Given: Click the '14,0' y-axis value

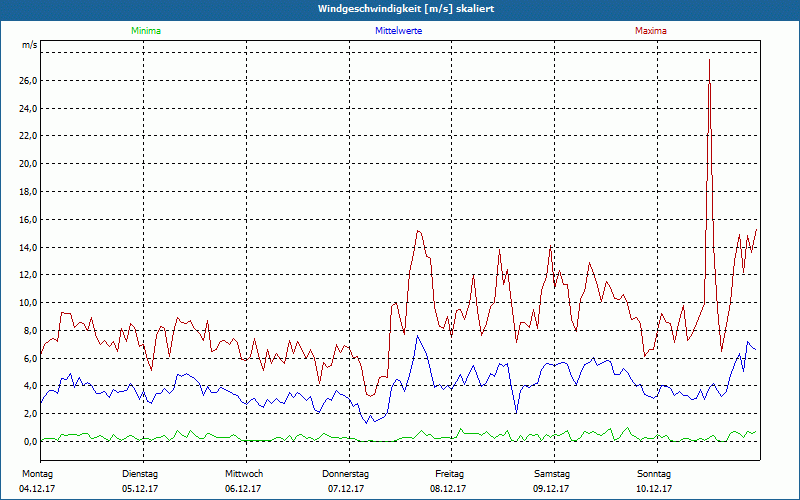Looking at the screenshot, I should (x=27, y=247).
